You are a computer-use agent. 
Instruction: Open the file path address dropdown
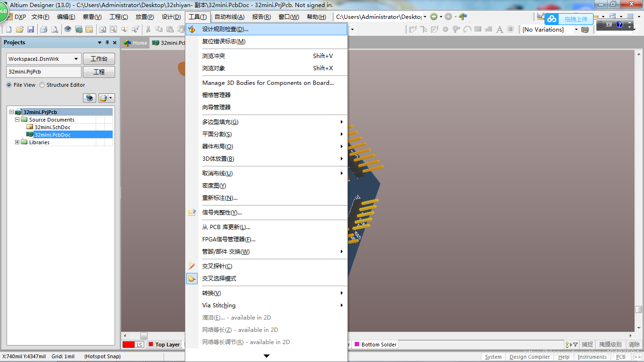point(425,16)
